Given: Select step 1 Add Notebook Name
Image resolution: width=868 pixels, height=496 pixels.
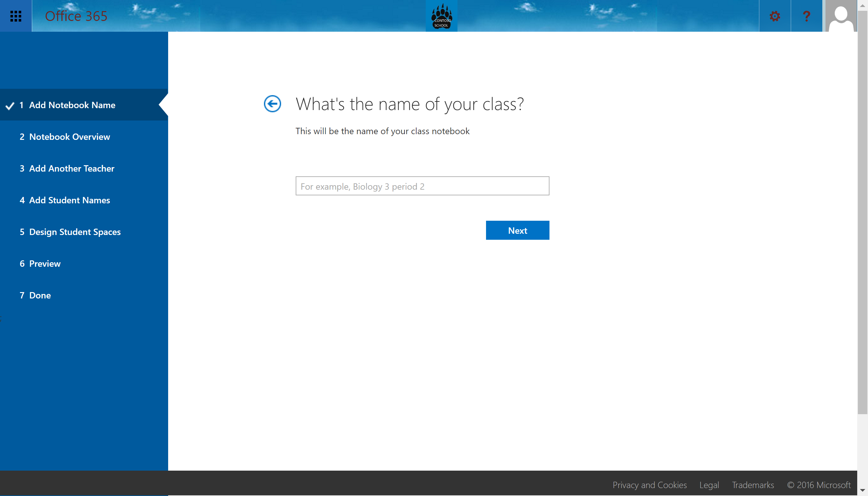Looking at the screenshot, I should tap(84, 105).
